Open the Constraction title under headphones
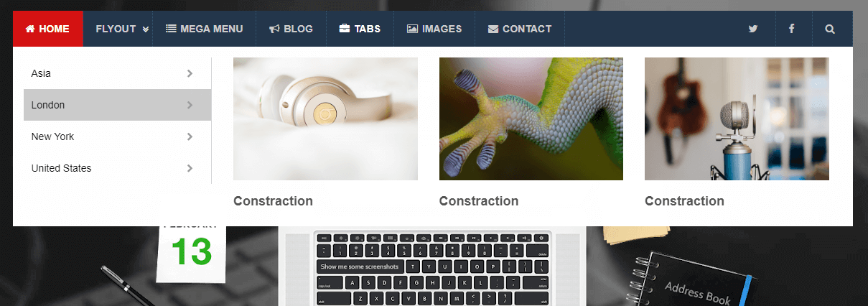 pyautogui.click(x=273, y=201)
